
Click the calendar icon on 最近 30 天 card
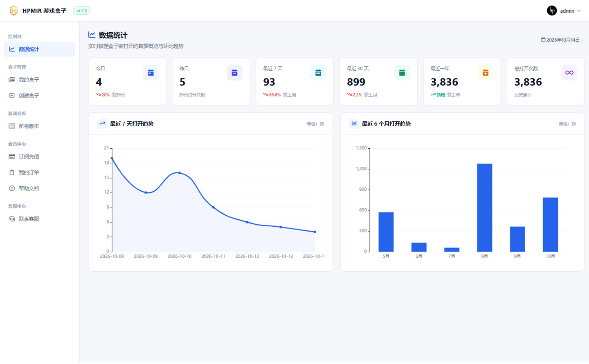pyautogui.click(x=402, y=73)
